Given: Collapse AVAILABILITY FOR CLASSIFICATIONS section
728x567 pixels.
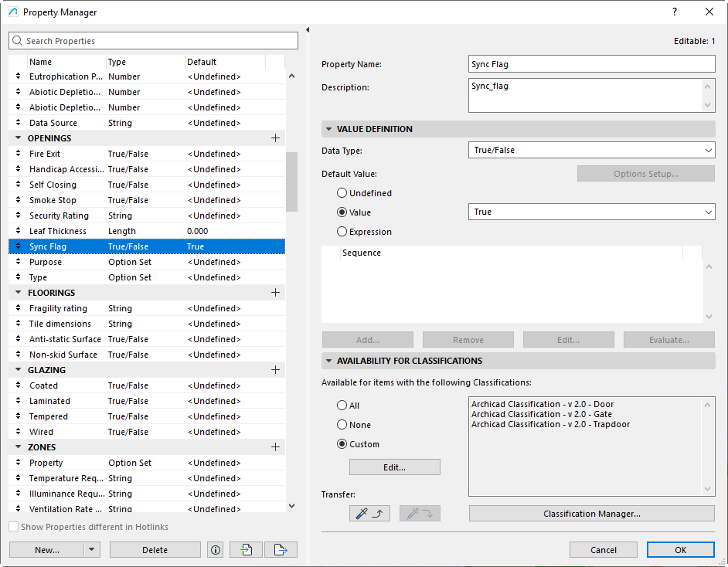Looking at the screenshot, I should pos(328,361).
